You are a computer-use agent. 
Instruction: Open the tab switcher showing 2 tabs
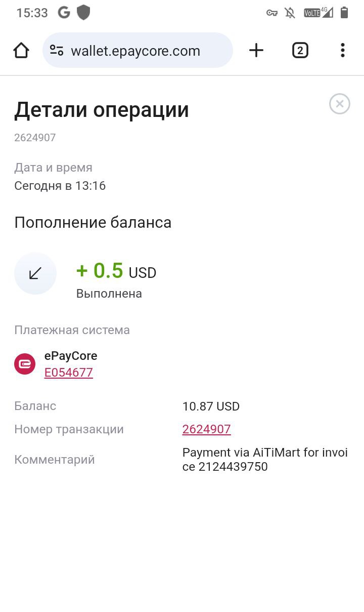point(300,50)
